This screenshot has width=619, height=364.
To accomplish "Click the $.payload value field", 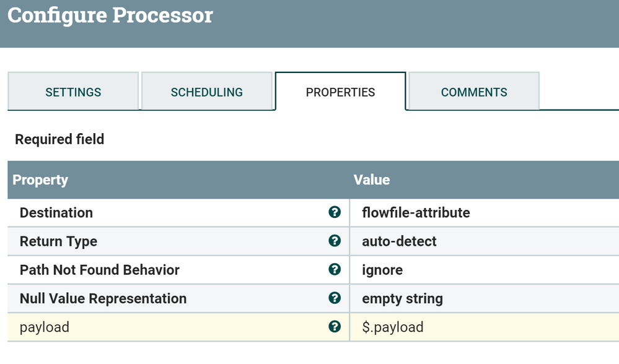I will tap(392, 327).
